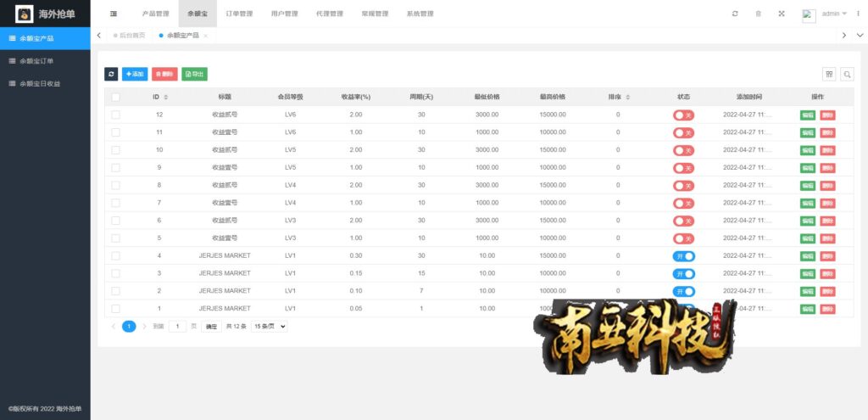The width and height of the screenshot is (868, 420).
Task: Click green edit button for ID 1
Action: tap(808, 309)
